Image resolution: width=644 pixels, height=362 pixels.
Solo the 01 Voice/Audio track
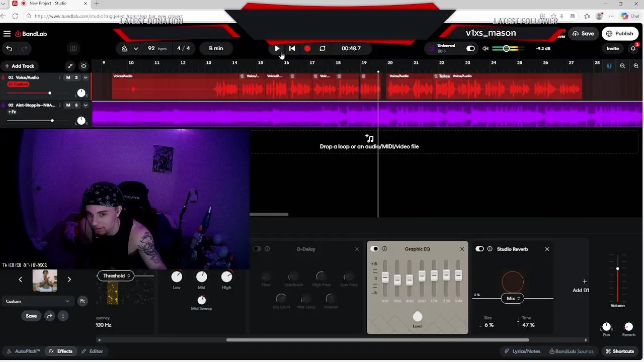(x=76, y=77)
